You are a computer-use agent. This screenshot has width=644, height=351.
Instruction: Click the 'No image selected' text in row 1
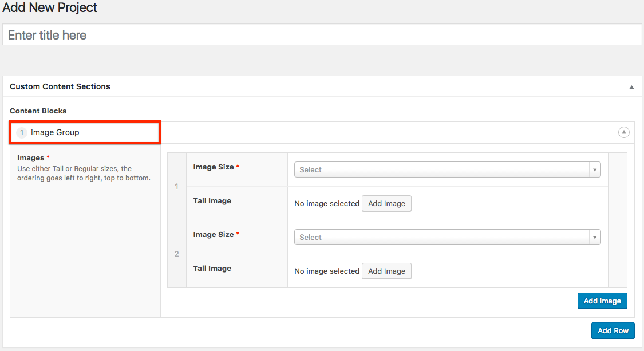coord(326,203)
